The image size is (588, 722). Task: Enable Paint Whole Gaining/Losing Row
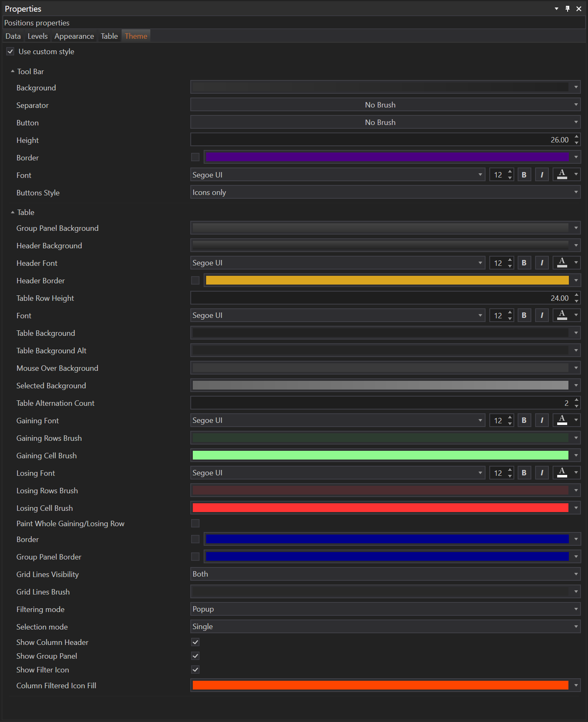pos(195,523)
